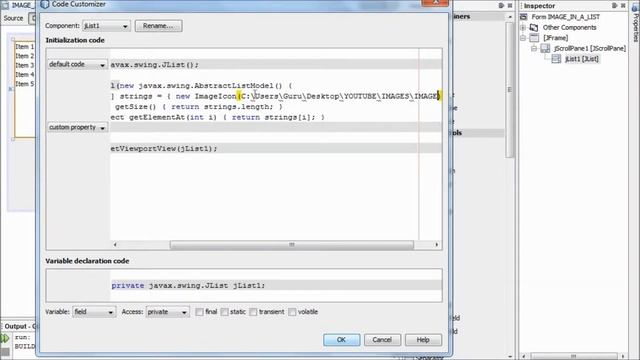Image resolution: width=640 pixels, height=360 pixels.
Task: Enable the volatile checkbox
Action: [292, 312]
